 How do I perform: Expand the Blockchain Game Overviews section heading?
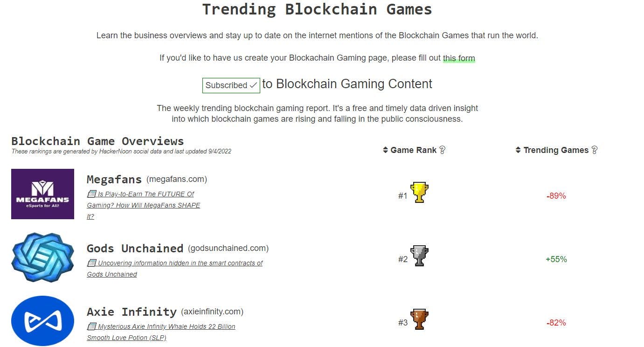[x=97, y=141]
